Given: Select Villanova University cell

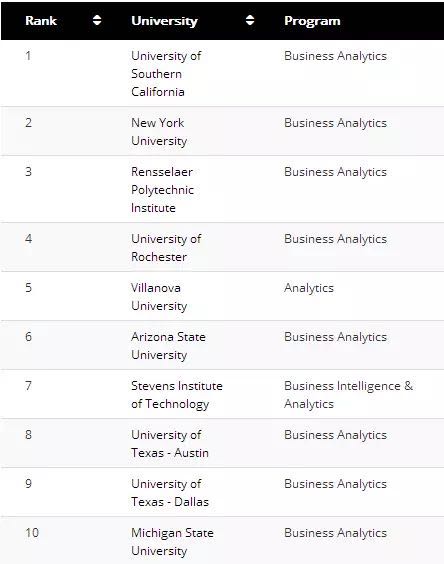Looking at the screenshot, I should [x=159, y=296].
